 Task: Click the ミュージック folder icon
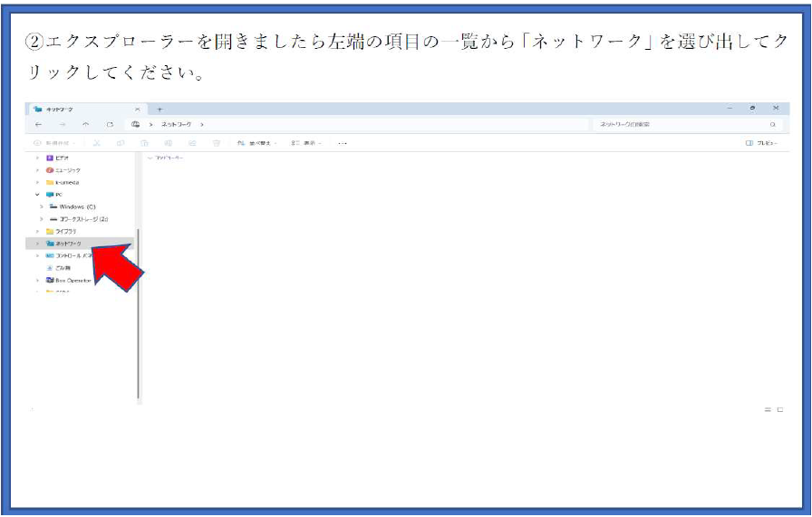[50, 170]
